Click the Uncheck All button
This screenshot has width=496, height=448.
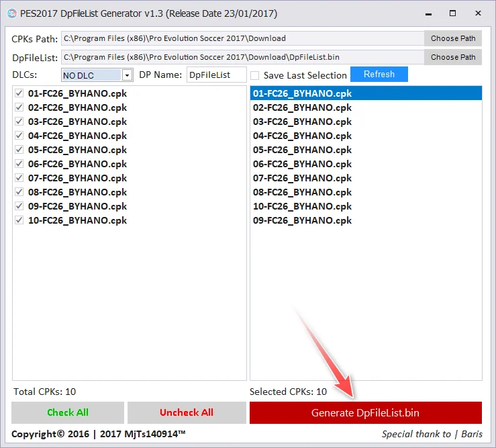(187, 412)
